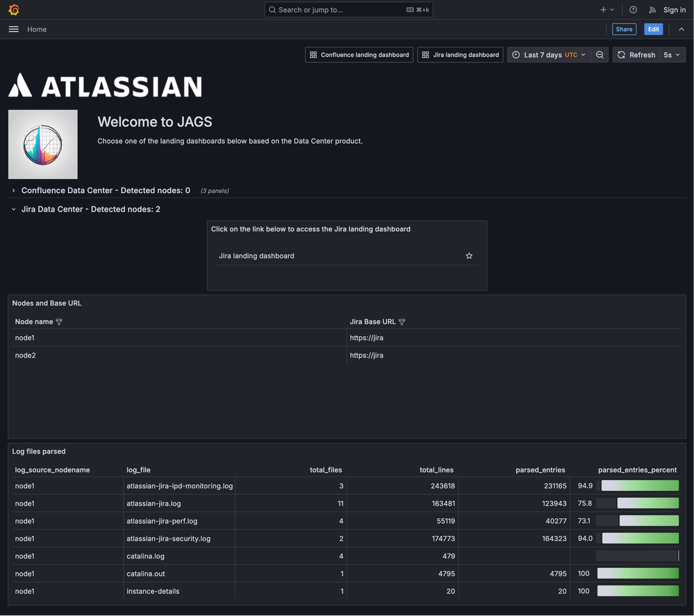Click the Grafana logo icon
Image resolution: width=694 pixels, height=616 pixels.
click(13, 10)
